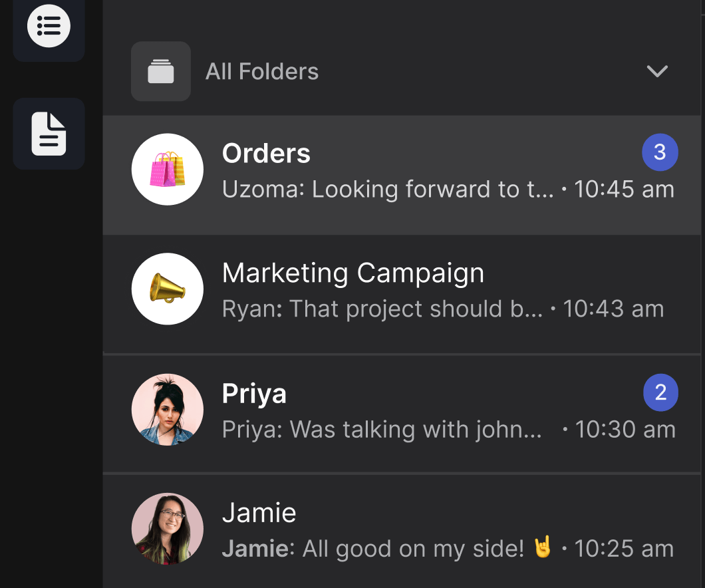Open the document icon in the sidebar
This screenshot has height=588, width=705.
pos(49,134)
